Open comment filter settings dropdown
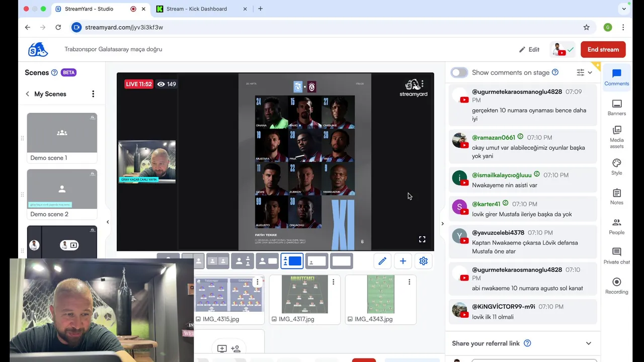 (x=584, y=72)
